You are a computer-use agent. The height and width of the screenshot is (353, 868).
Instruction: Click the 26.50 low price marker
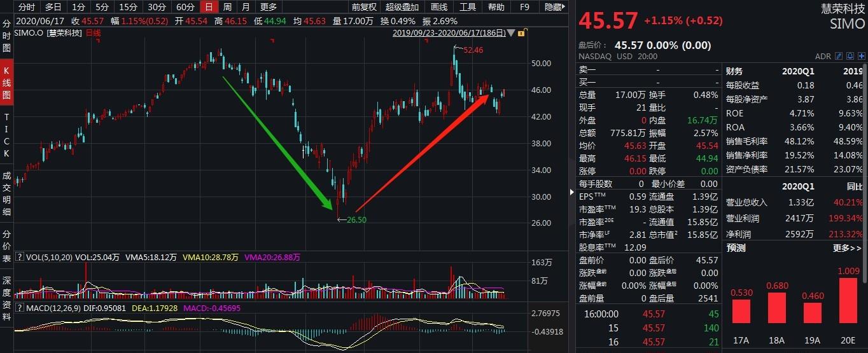click(x=356, y=219)
